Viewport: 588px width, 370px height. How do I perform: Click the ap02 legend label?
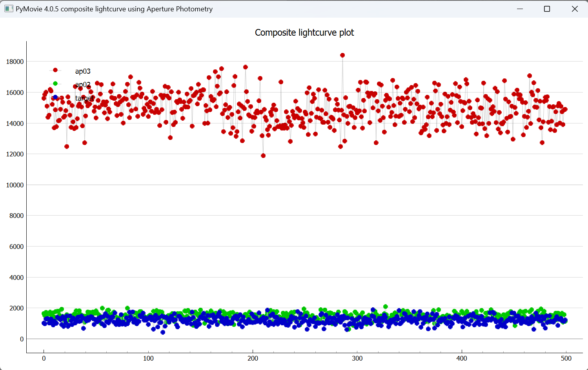tap(83, 85)
